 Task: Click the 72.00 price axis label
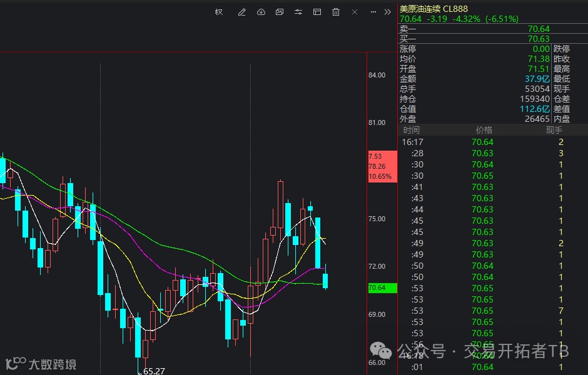(377, 266)
